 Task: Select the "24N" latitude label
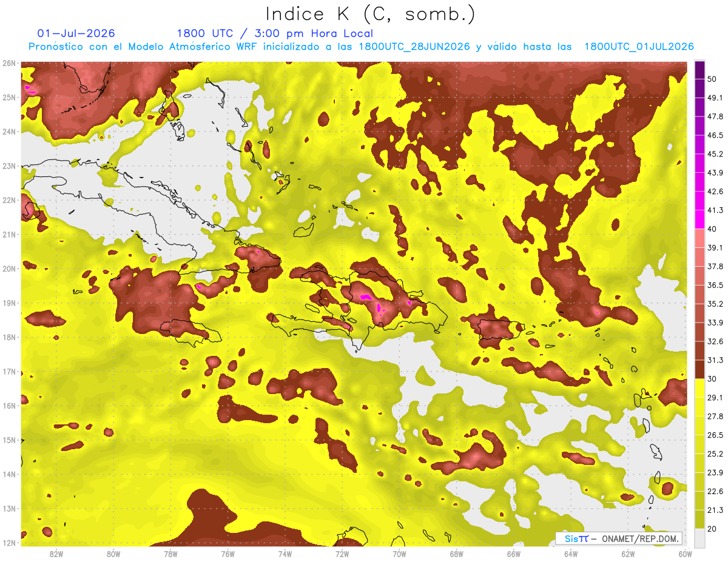(x=8, y=132)
